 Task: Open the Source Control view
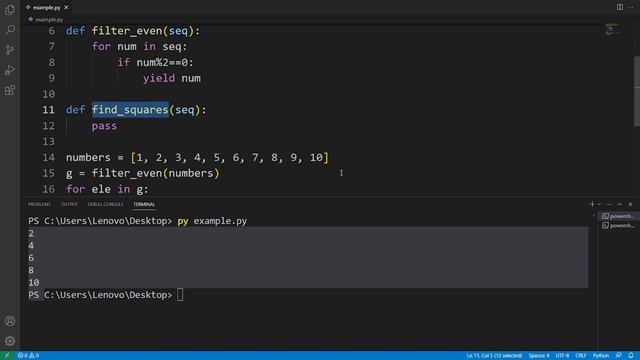pos(10,50)
